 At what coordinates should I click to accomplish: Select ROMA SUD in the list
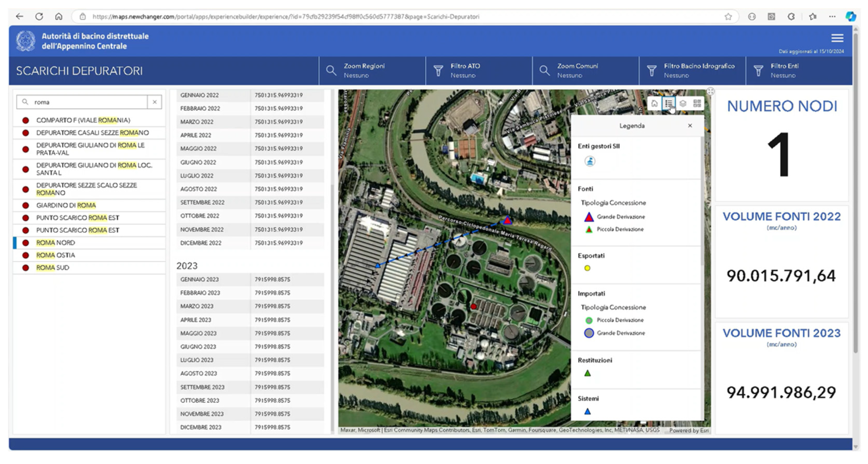(x=89, y=268)
